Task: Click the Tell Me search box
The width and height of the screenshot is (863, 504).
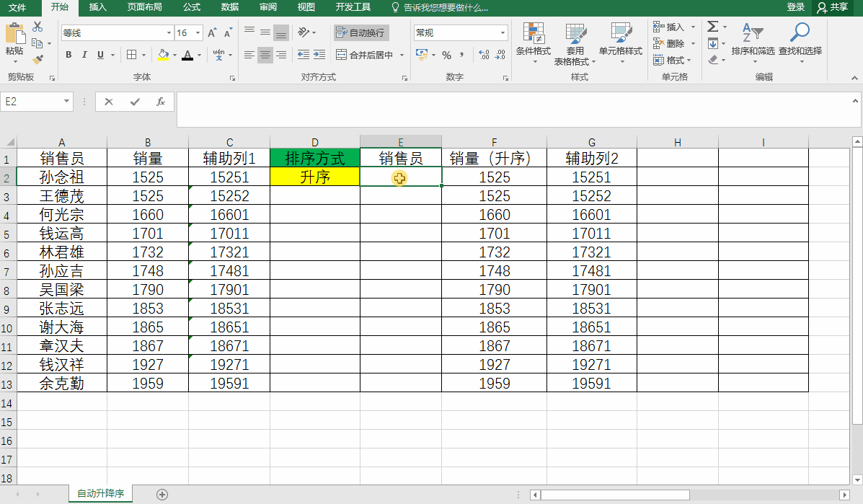Action: point(440,8)
